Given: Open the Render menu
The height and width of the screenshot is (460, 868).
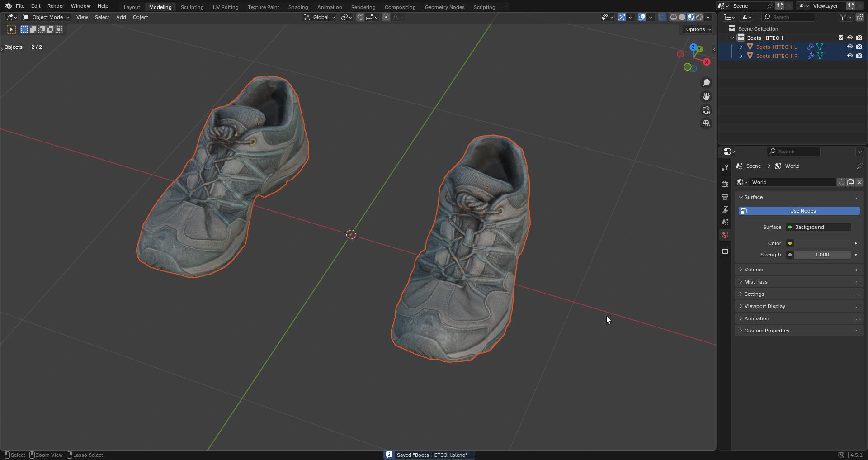Looking at the screenshot, I should tap(56, 6).
